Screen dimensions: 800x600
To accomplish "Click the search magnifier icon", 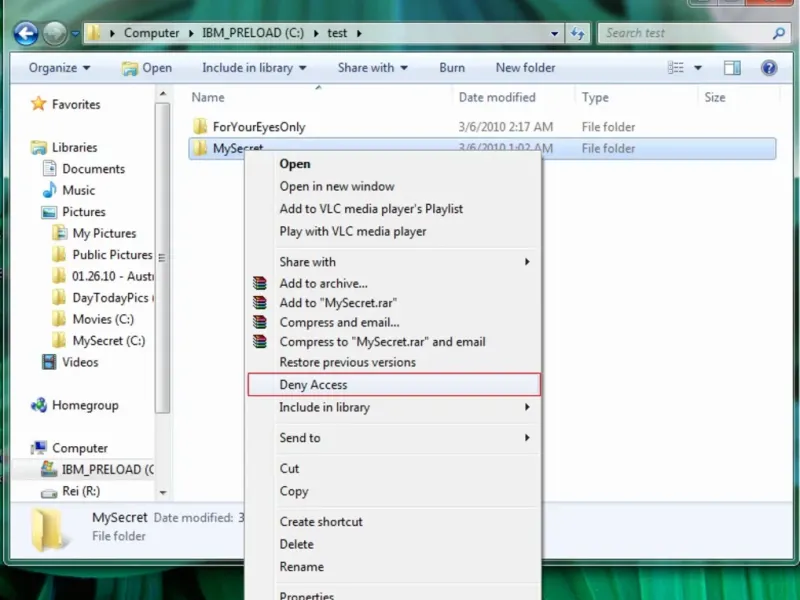I will point(779,33).
